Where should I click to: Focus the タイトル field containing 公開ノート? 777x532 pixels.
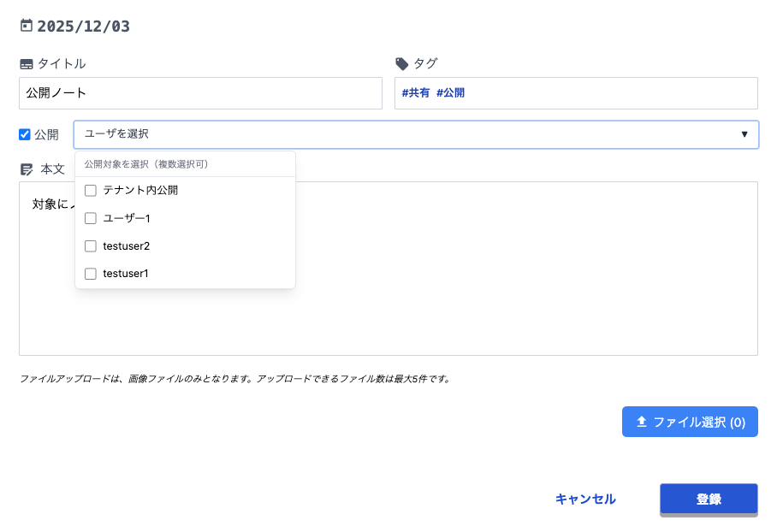pyautogui.click(x=200, y=93)
